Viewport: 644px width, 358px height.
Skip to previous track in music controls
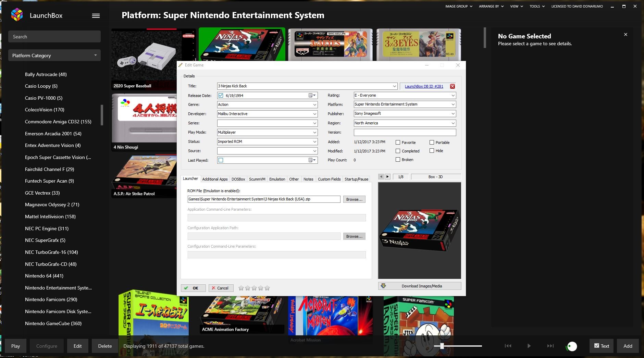(508, 346)
